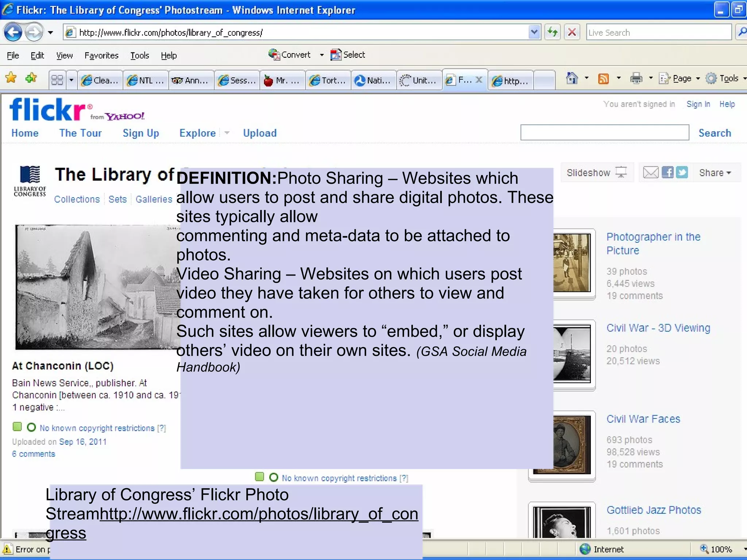The height and width of the screenshot is (560, 747).
Task: Open the Page toolbar menu
Action: 680,78
